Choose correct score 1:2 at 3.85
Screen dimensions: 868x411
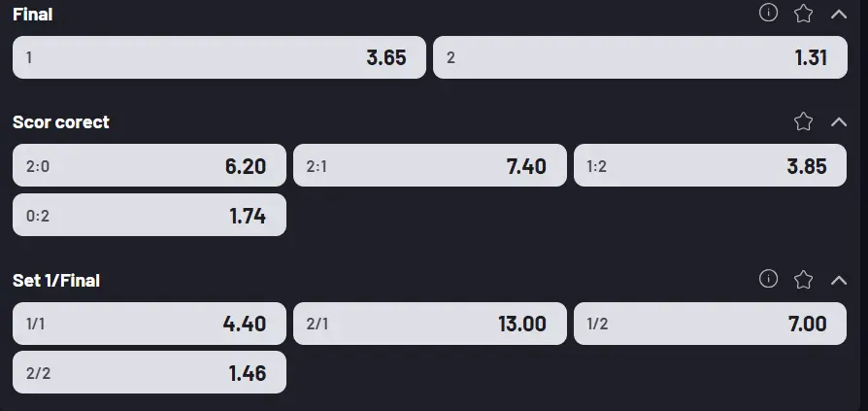coord(711,166)
